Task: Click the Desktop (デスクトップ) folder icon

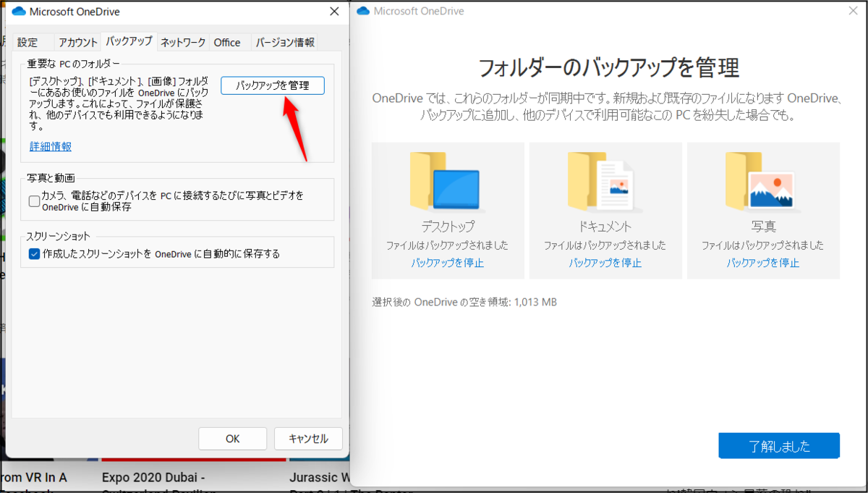Action: (445, 181)
